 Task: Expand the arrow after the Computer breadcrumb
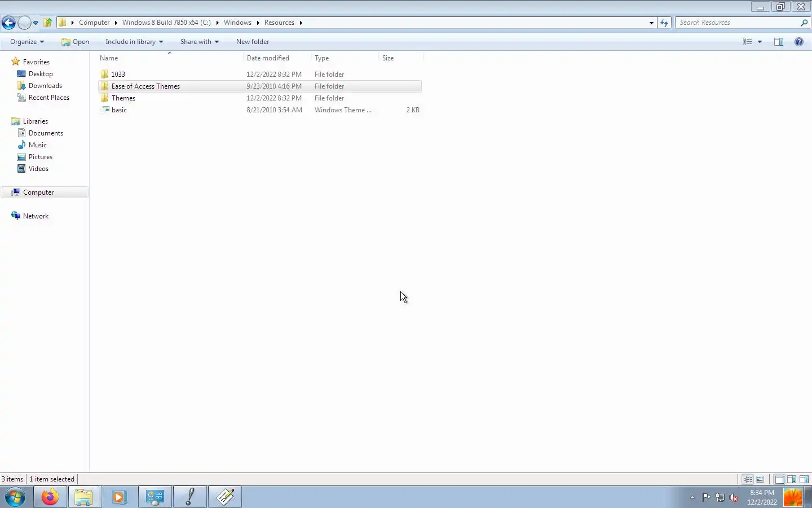click(116, 23)
